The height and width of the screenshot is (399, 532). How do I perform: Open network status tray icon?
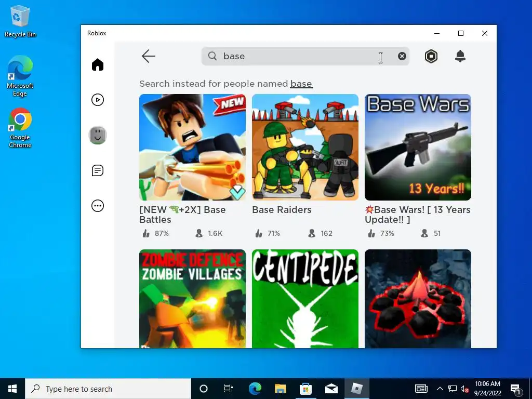[453, 389]
